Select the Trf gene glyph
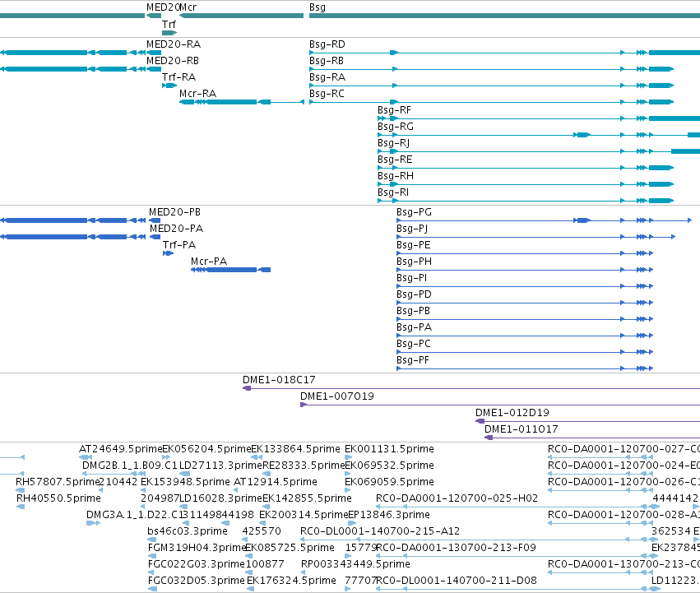Viewport: 700px width, 593px height. (x=169, y=33)
